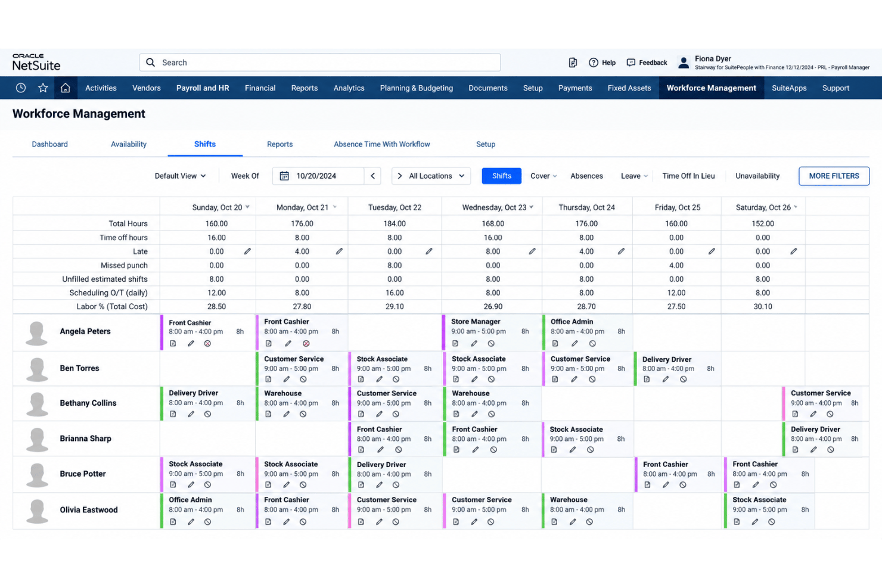Open the Absence Time With Workflow tab
882x588 pixels.
click(382, 144)
